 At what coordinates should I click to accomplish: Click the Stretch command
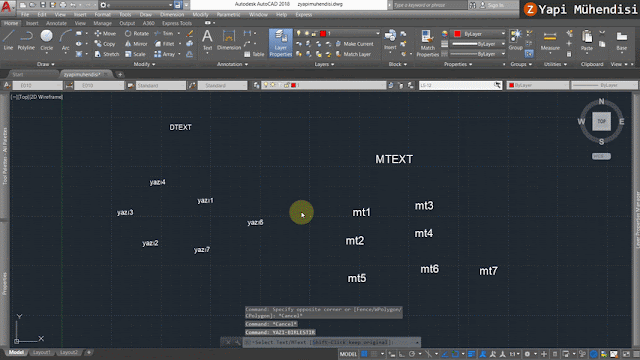pos(107,54)
